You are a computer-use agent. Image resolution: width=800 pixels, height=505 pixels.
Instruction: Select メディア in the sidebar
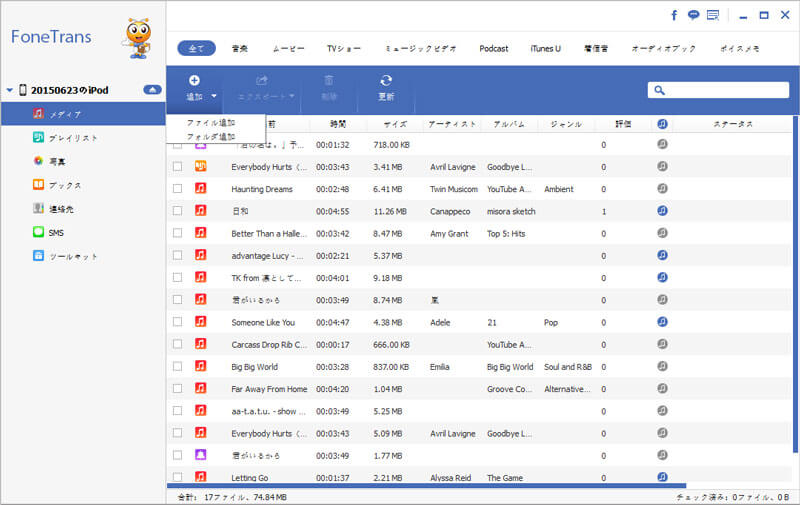[x=83, y=114]
